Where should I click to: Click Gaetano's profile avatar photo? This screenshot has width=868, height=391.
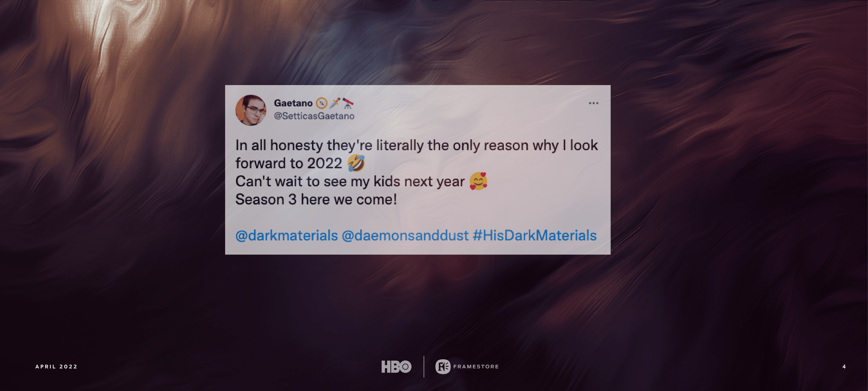tap(251, 110)
